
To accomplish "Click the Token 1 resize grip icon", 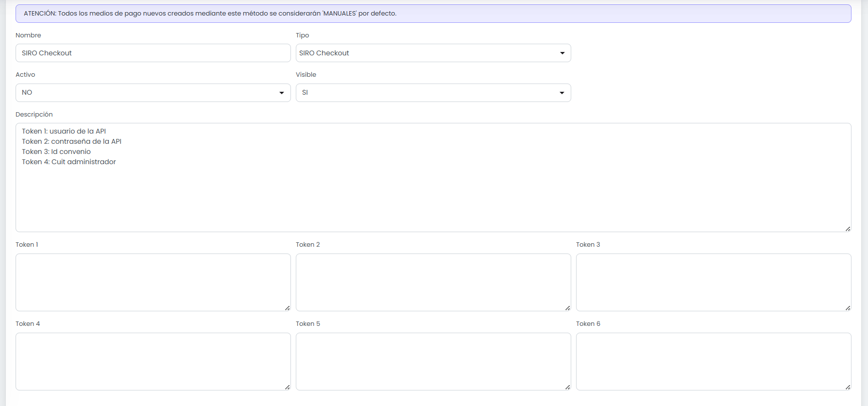I will coord(288,308).
